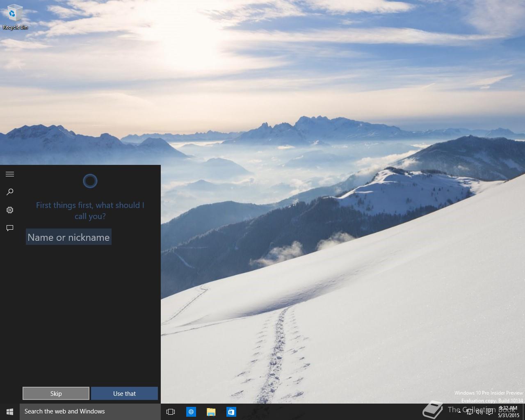
Task: Open Action Center notifications icon
Action: click(489, 412)
